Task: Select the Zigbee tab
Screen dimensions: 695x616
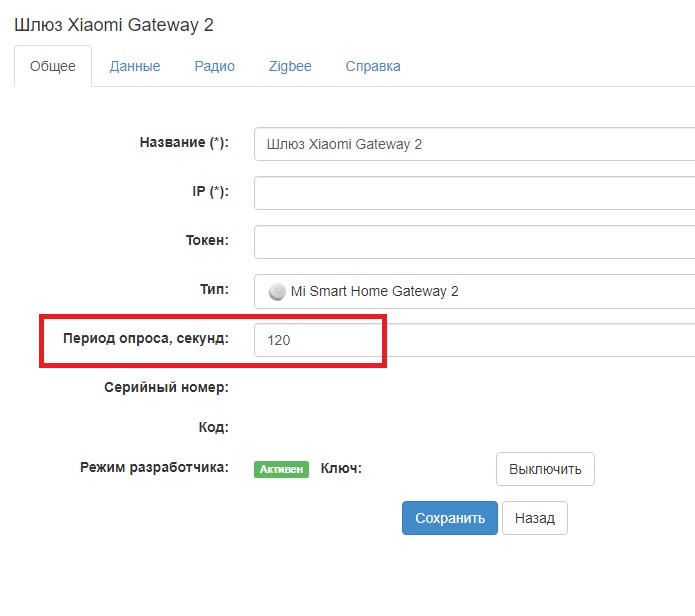Action: pyautogui.click(x=290, y=66)
